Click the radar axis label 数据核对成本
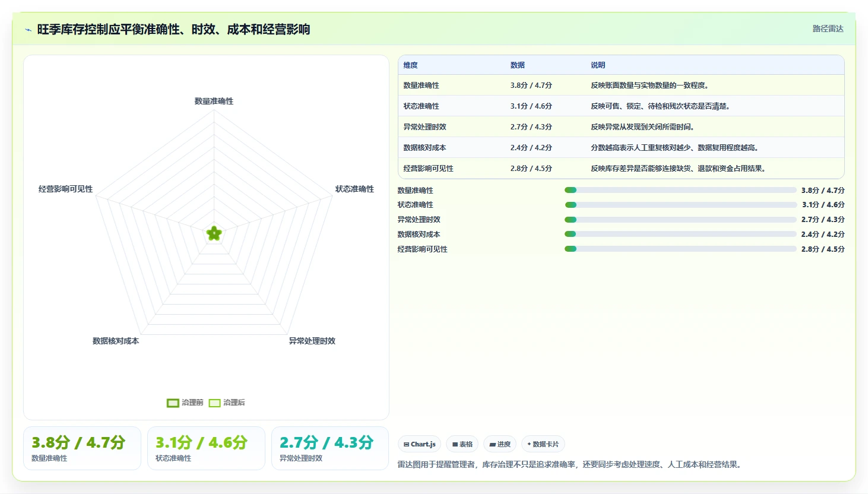The height and width of the screenshot is (494, 868). point(116,341)
